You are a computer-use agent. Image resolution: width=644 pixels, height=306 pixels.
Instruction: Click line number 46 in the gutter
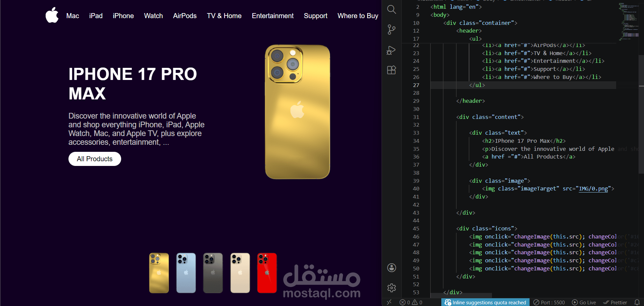pos(416,236)
